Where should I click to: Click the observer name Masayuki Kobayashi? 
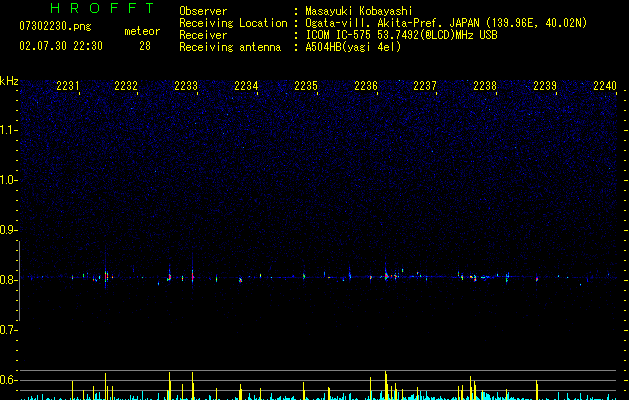[x=359, y=11]
